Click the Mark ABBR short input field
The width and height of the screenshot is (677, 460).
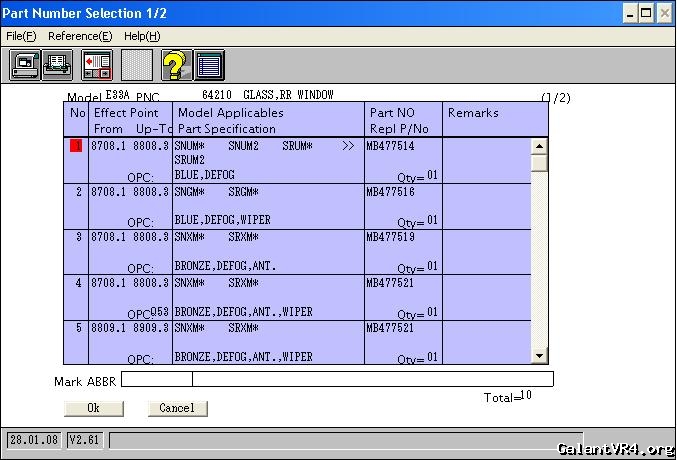click(157, 379)
